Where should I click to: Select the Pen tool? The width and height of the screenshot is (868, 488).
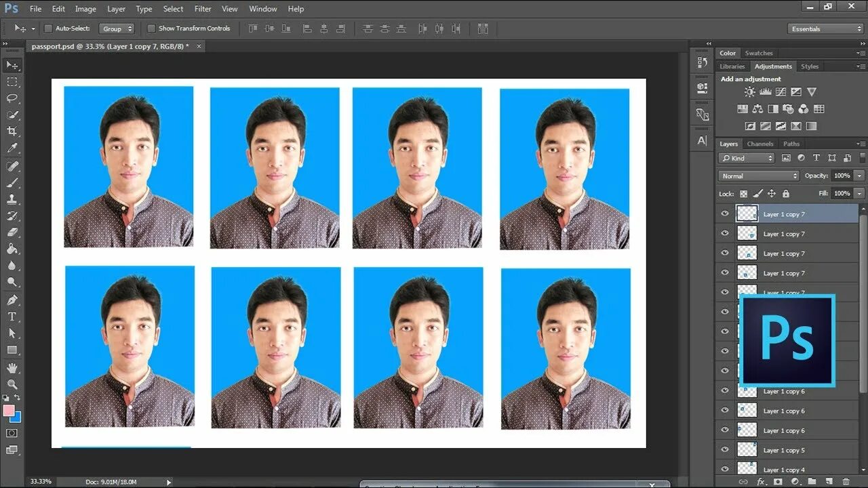(12, 300)
